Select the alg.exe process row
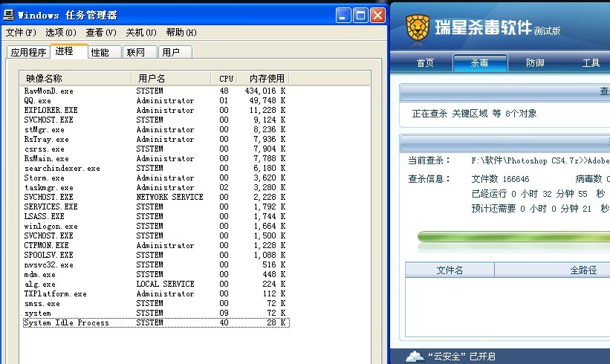The image size is (610, 364). coord(156,285)
